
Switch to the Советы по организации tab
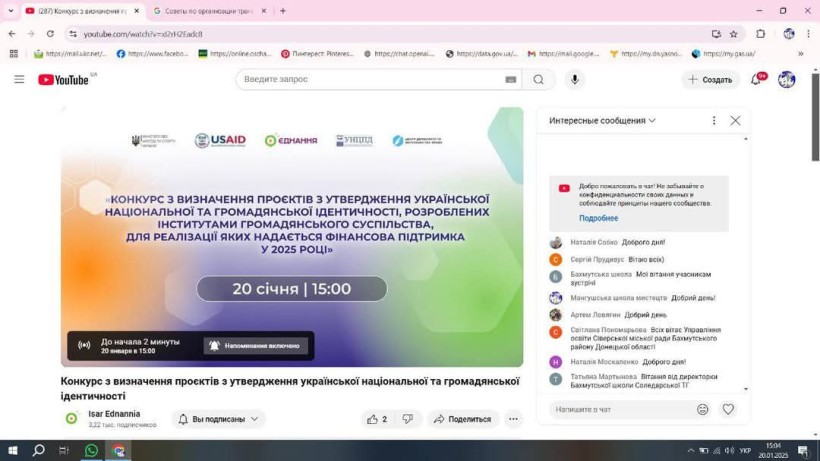[x=208, y=11]
